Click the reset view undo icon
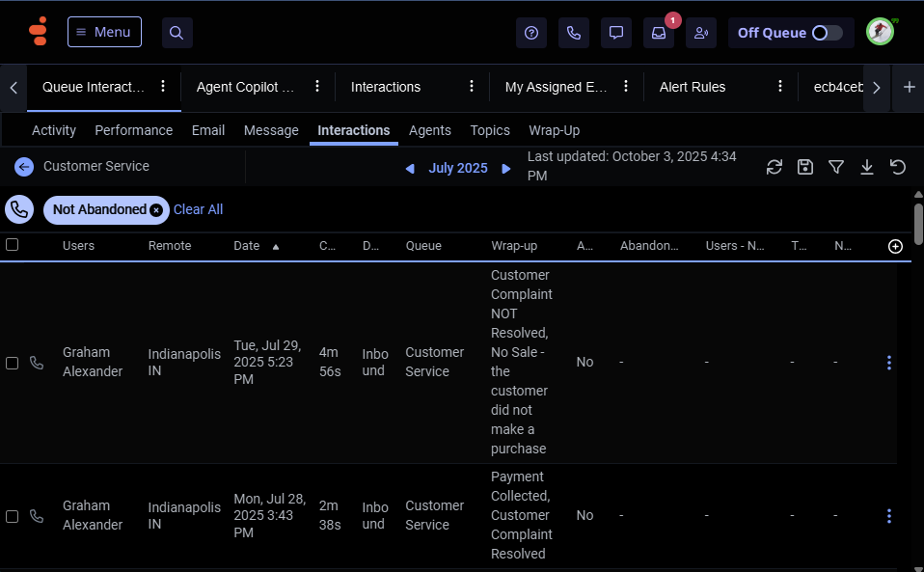Screen dimensions: 924x572 [x=898, y=167]
